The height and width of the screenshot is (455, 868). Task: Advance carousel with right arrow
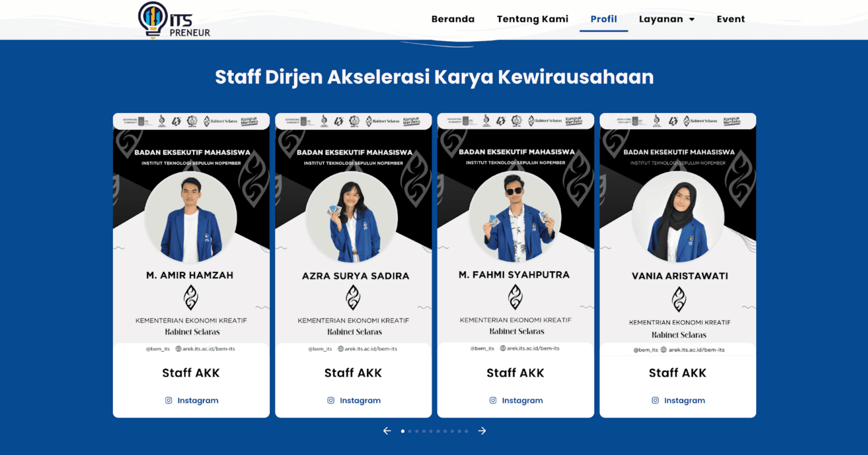pyautogui.click(x=482, y=431)
